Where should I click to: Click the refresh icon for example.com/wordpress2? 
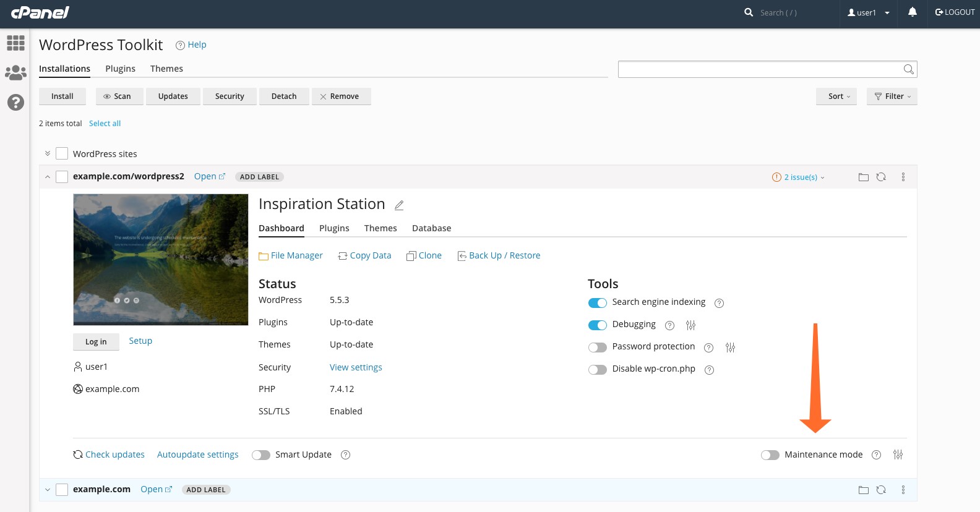(881, 177)
